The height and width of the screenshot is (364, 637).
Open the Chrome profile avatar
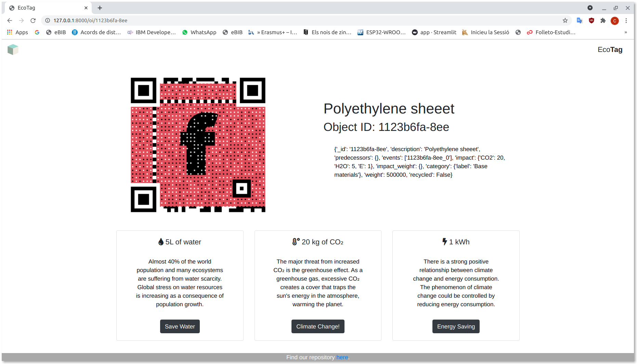coord(615,21)
